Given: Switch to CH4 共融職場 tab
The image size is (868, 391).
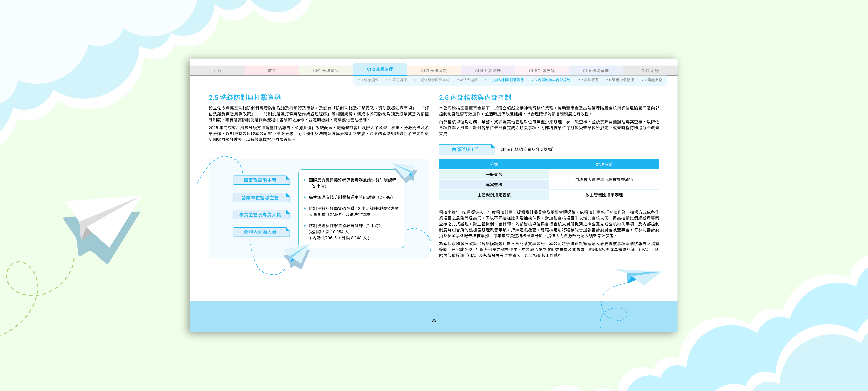Looking at the screenshot, I should (488, 70).
